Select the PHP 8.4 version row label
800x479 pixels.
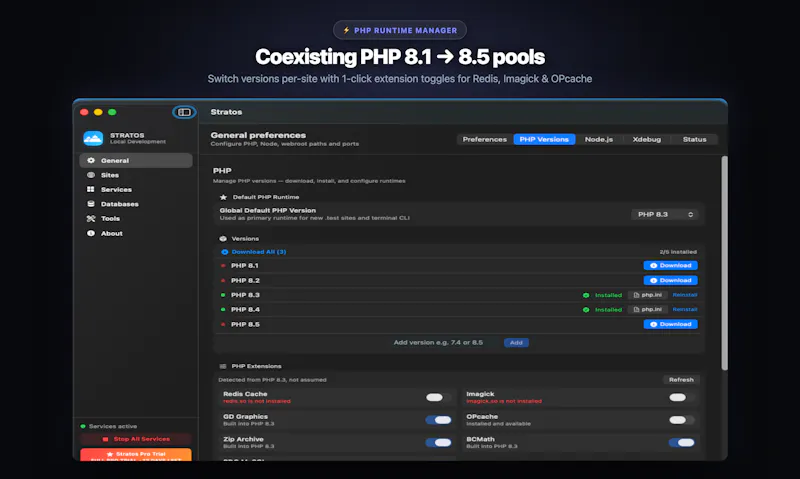(245, 310)
